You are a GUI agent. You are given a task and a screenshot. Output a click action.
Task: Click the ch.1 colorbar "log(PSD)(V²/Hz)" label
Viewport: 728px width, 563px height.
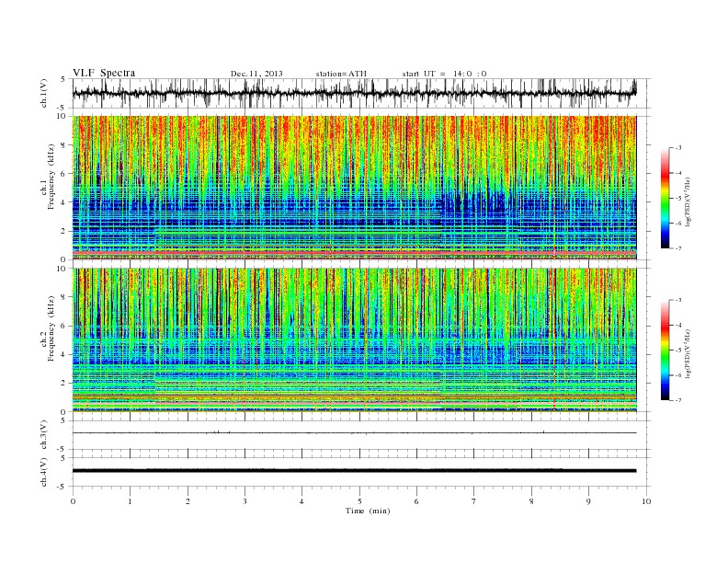(688, 201)
